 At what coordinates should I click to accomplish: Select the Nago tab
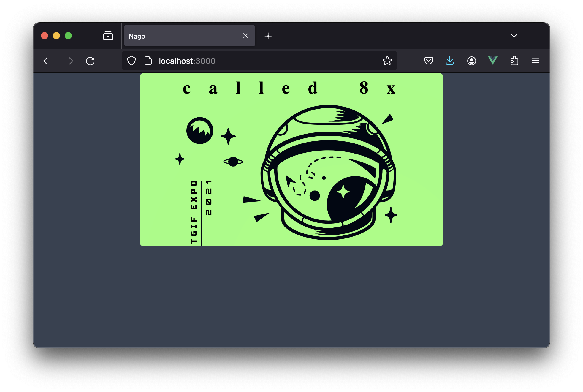pyautogui.click(x=181, y=36)
